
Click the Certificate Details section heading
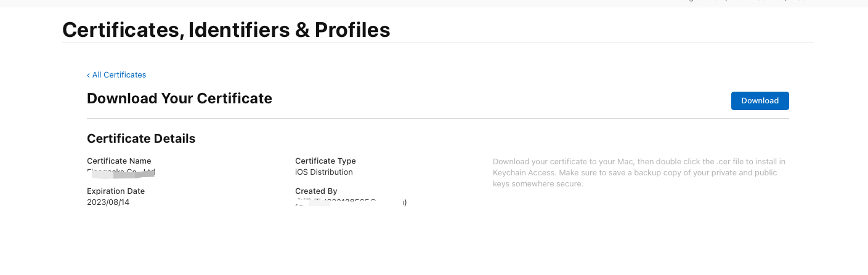(141, 138)
